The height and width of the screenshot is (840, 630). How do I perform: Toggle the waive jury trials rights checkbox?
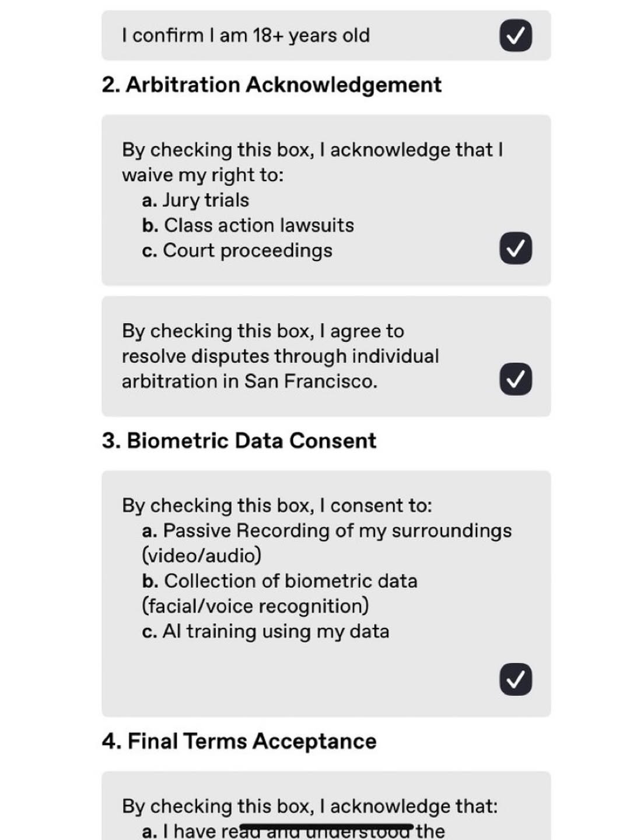tap(515, 249)
